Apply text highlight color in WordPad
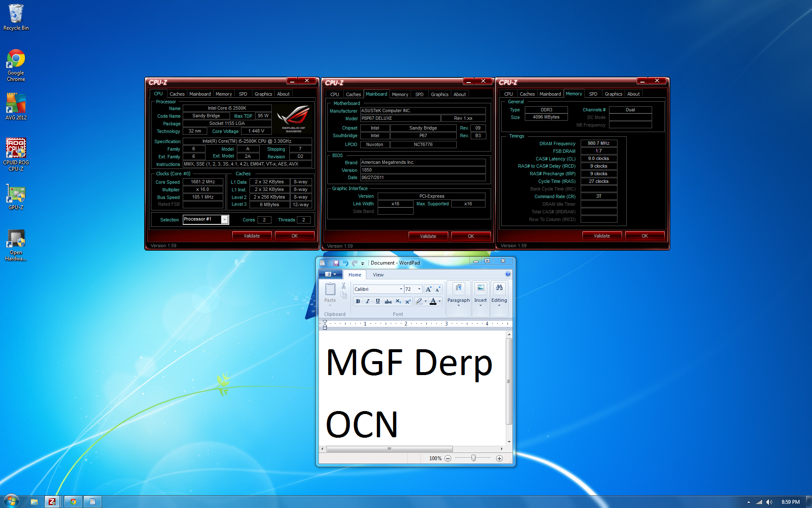Image resolution: width=812 pixels, height=508 pixels. point(419,301)
